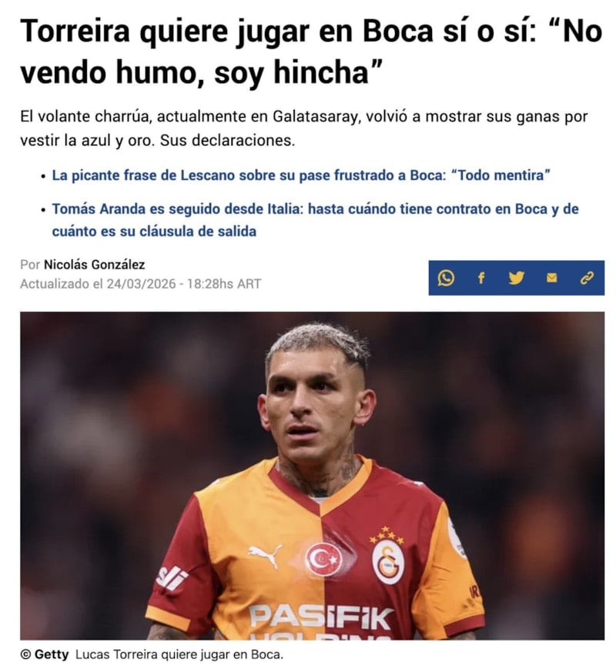Screen dimensions: 616x672
Task: Share article via WhatsApp icon
Action: (445, 278)
